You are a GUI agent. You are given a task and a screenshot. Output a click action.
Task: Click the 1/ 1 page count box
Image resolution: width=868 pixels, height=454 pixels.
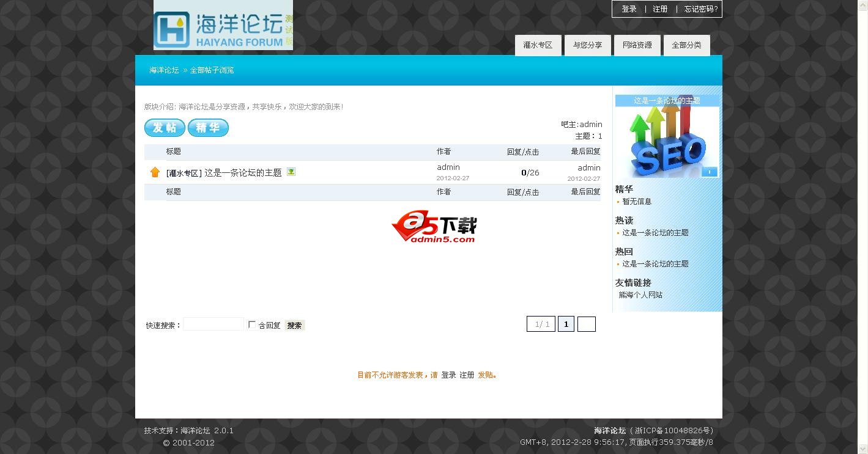[541, 324]
